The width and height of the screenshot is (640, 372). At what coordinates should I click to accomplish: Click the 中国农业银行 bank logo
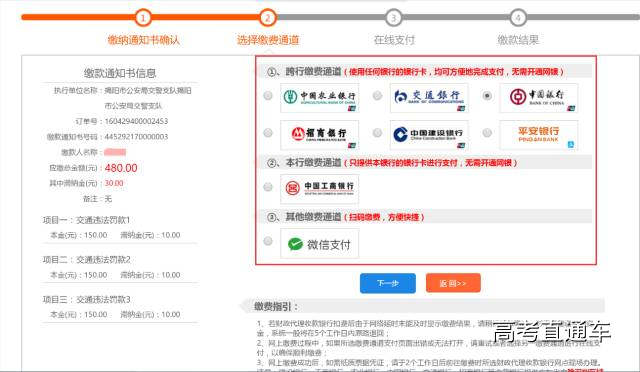(x=320, y=98)
